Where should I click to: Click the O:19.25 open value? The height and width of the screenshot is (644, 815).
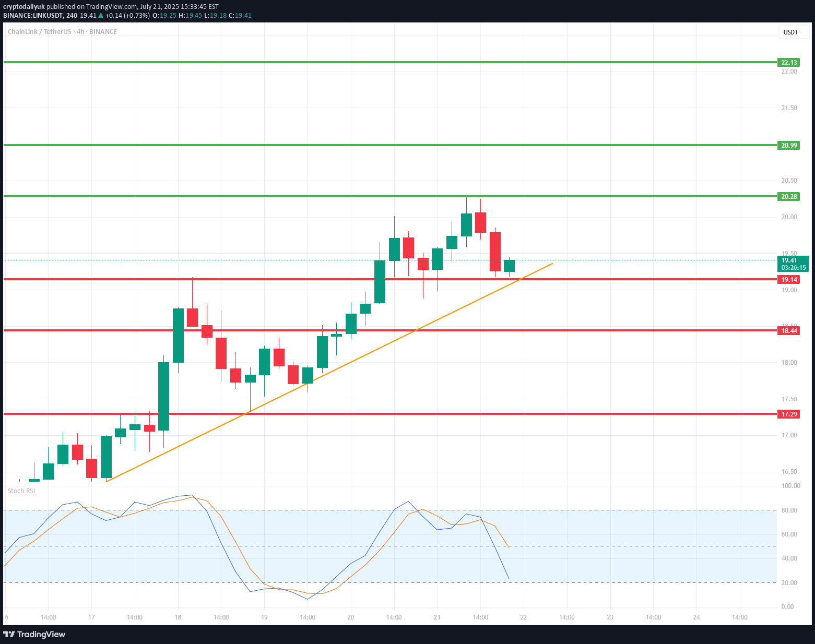coord(164,16)
